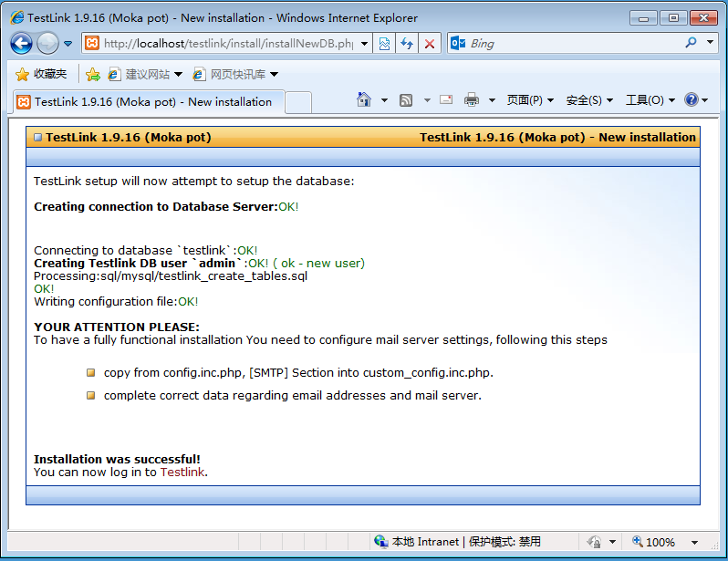This screenshot has height=561, width=728.
Task: Expand the Print dropdown arrow
Action: pyautogui.click(x=492, y=99)
